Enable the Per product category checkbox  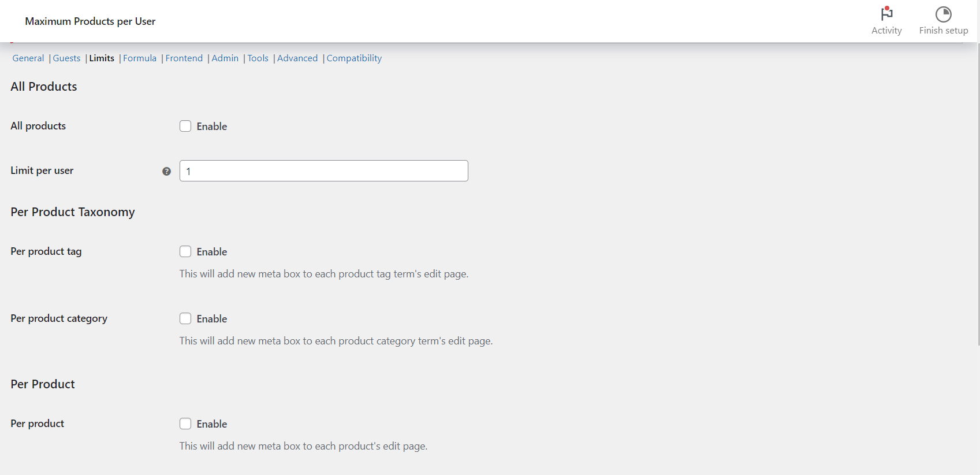[185, 318]
